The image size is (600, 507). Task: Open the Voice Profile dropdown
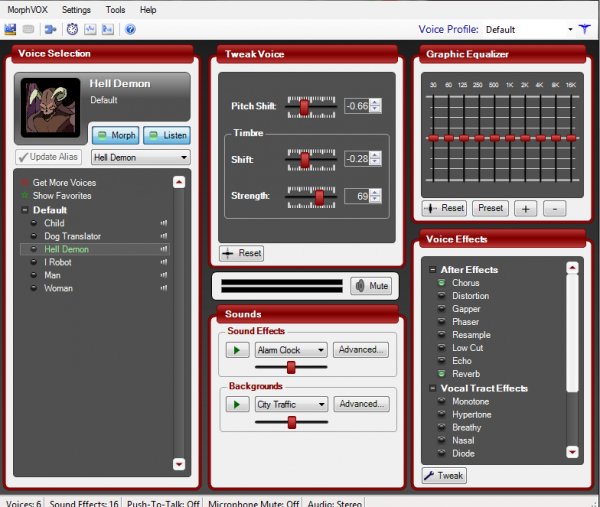[x=570, y=29]
